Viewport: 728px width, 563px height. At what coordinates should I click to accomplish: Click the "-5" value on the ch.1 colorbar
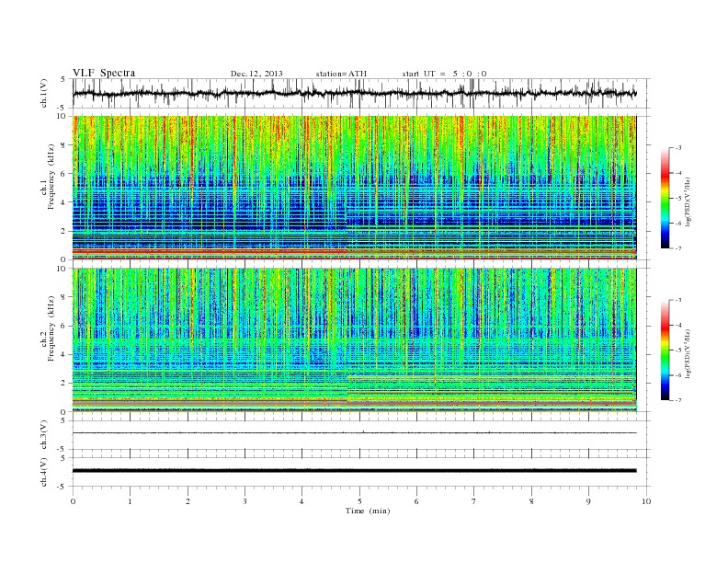pyautogui.click(x=678, y=199)
